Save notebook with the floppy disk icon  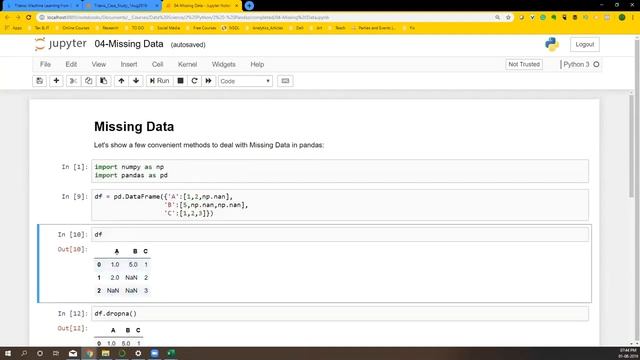40,81
